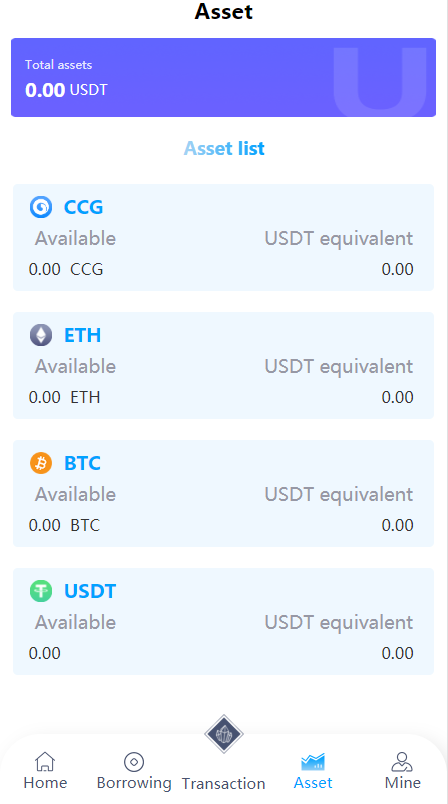Screen dimensions: 448x804
Task: Go to the Transaction tab label
Action: click(223, 783)
